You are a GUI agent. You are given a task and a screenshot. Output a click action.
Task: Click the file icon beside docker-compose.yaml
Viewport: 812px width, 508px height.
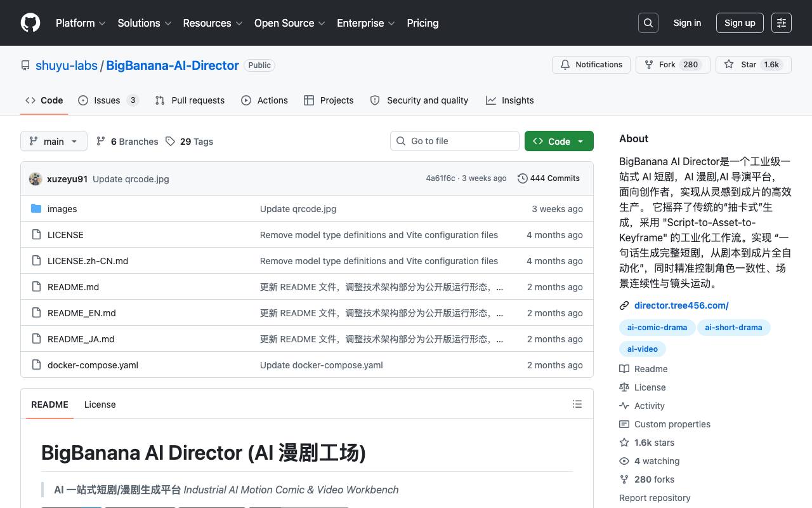36,365
